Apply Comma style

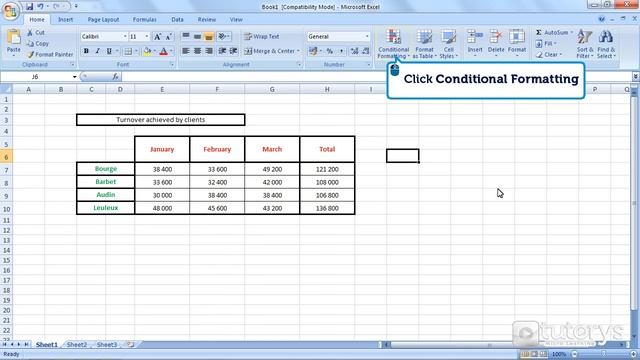(341, 51)
